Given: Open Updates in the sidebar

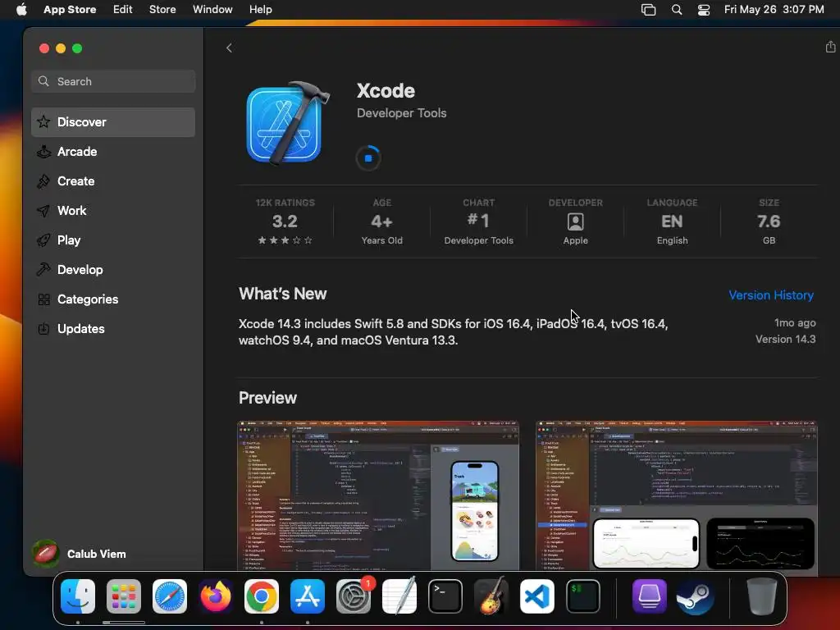Looking at the screenshot, I should (x=113, y=328).
